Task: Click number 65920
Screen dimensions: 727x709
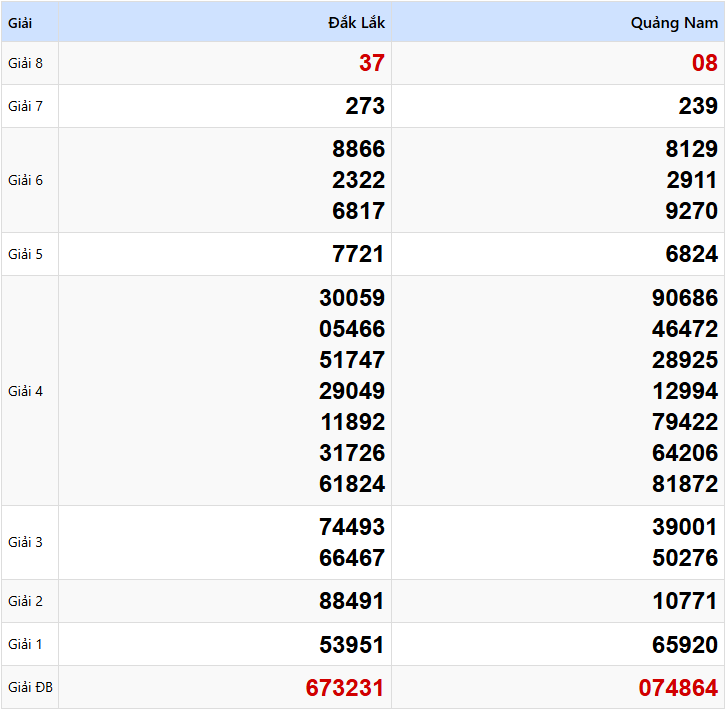Action: (x=685, y=645)
